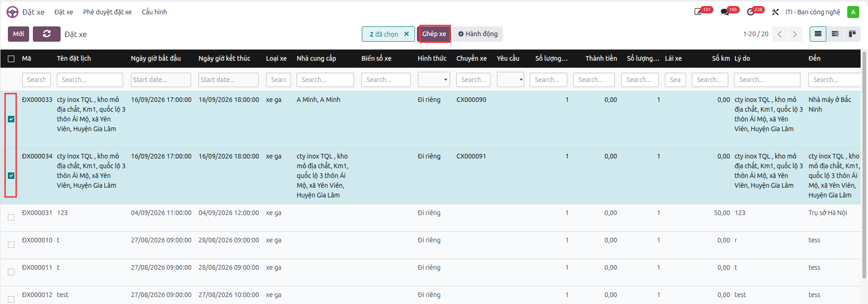Click Ngày giờ kết thúc start date field
868x304 pixels.
click(228, 80)
